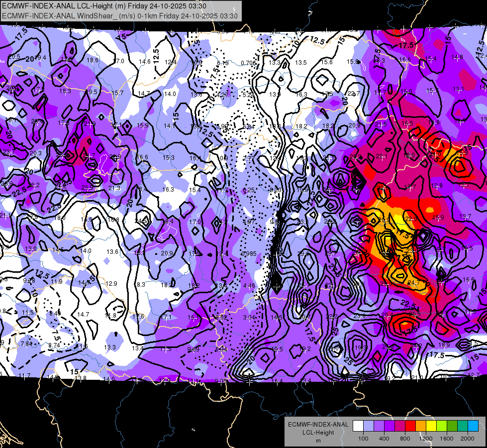Screen dimensions: 487x448
Task: Click the '8.49' grid value on map
Action: coord(55,314)
